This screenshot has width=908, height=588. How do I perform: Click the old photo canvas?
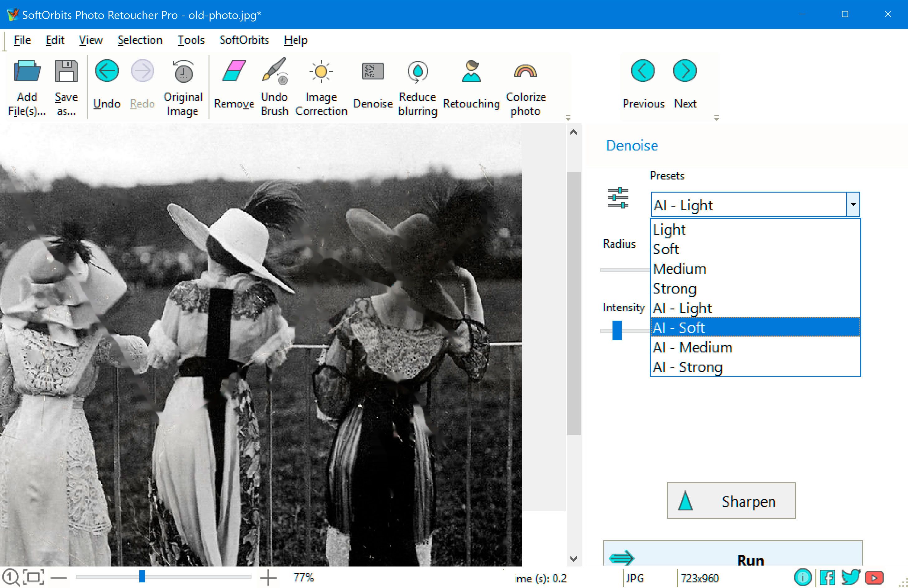pyautogui.click(x=261, y=345)
